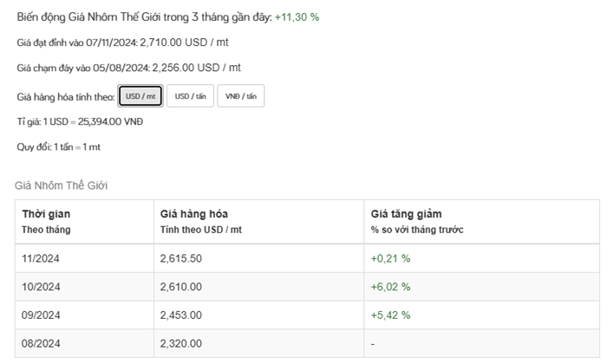The image size is (607, 364).
Task: Click the Giá Nhôm Thế Giới table heading
Action: pos(61,185)
